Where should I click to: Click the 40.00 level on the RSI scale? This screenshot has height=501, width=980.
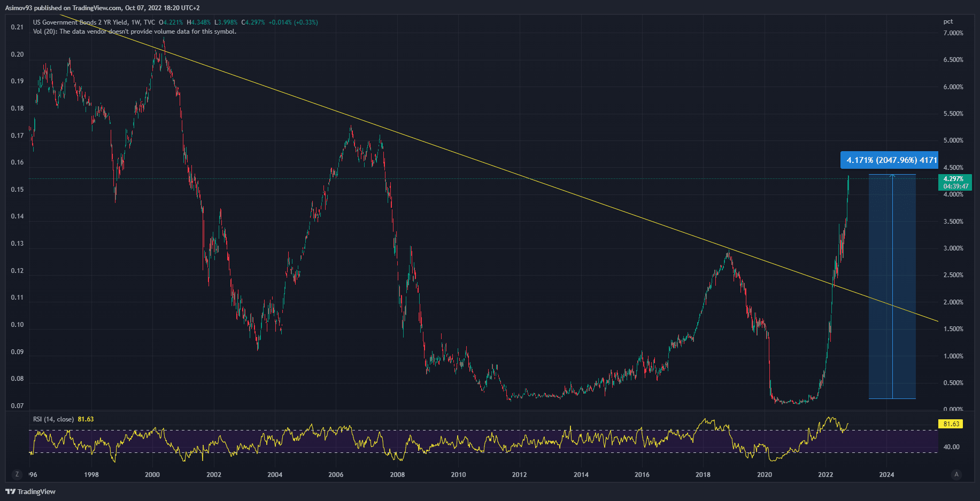click(x=951, y=447)
